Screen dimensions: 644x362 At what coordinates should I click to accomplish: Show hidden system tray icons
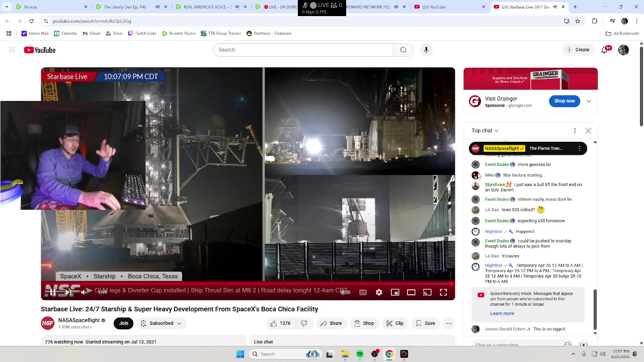pos(573,354)
